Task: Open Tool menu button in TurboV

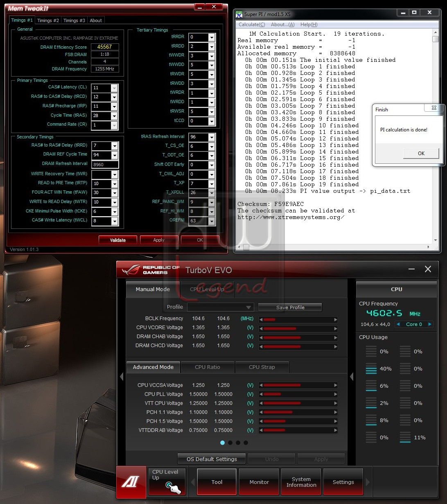Action: coord(217,482)
